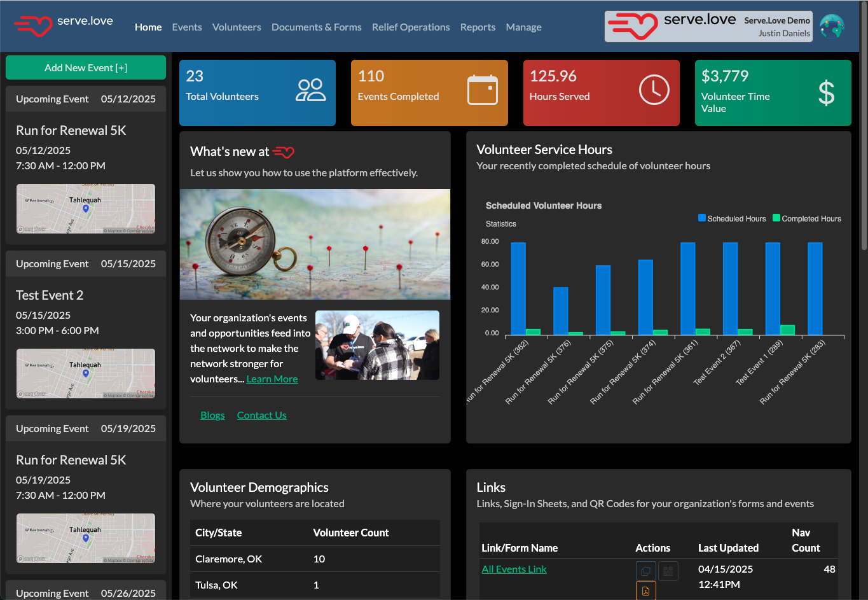Open the Home menu item
Image resolution: width=868 pixels, height=600 pixels.
[148, 27]
